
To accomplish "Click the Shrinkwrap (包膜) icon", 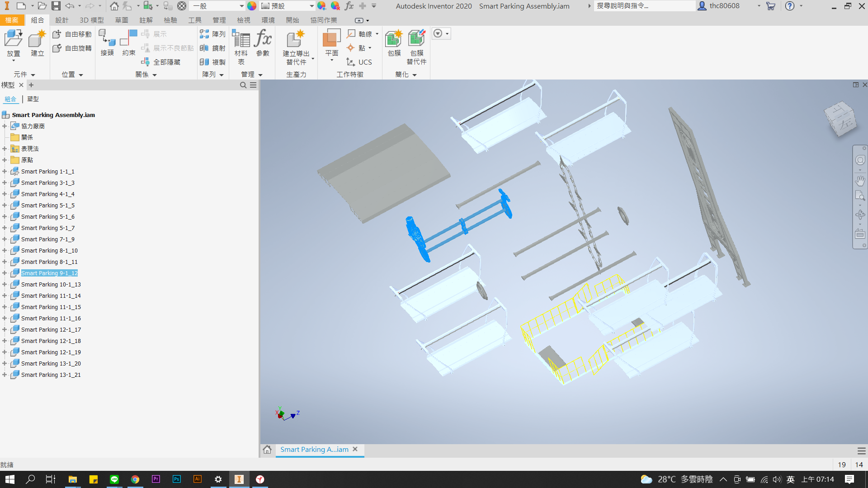I will (x=394, y=39).
